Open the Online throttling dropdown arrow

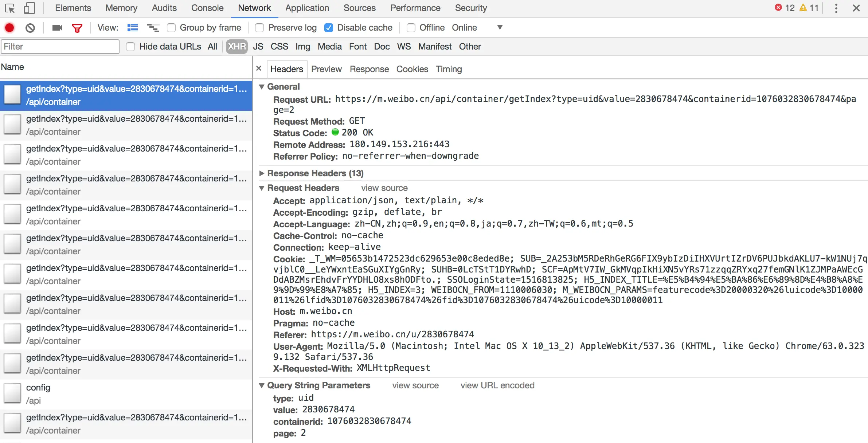point(500,27)
